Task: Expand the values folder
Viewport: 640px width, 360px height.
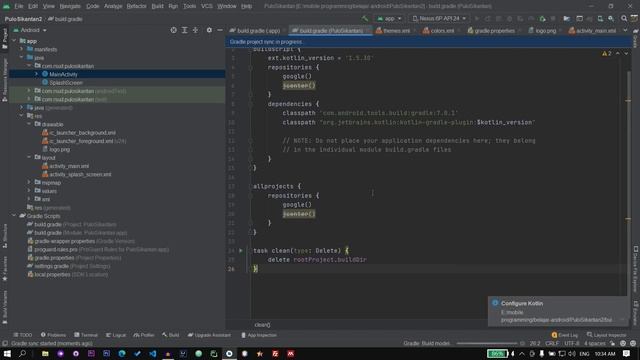Action: click(29, 191)
